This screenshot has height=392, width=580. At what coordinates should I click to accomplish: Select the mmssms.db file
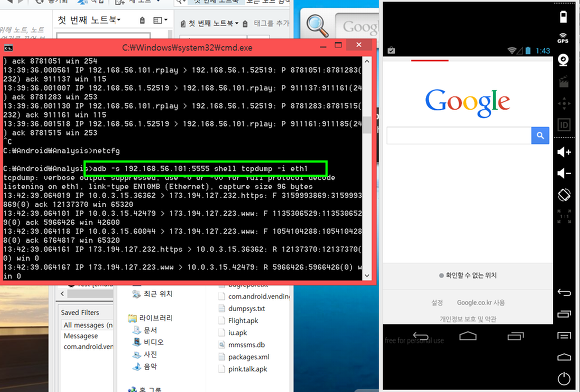pos(242,345)
